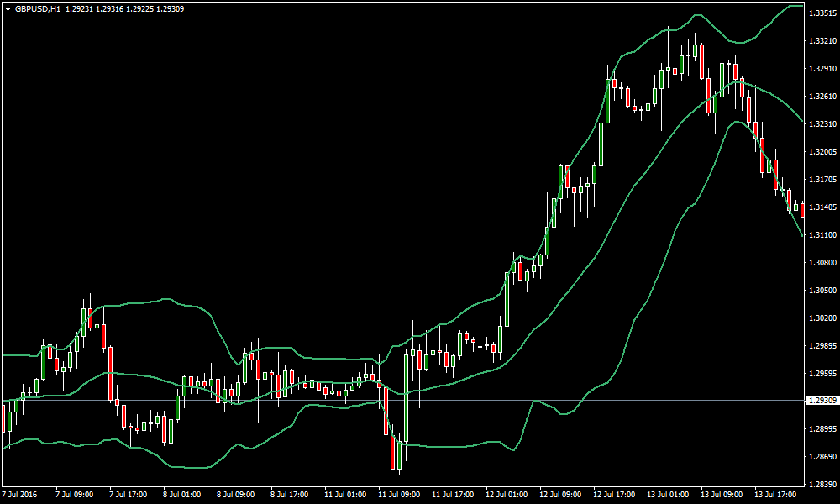Click the 1.29231 open price in header
840x504 pixels.
pos(79,9)
